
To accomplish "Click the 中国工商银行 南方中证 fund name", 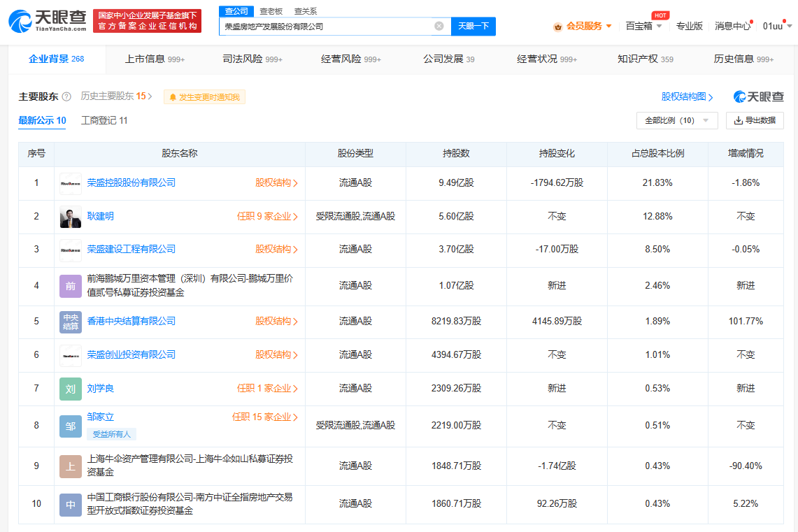I will [190, 503].
